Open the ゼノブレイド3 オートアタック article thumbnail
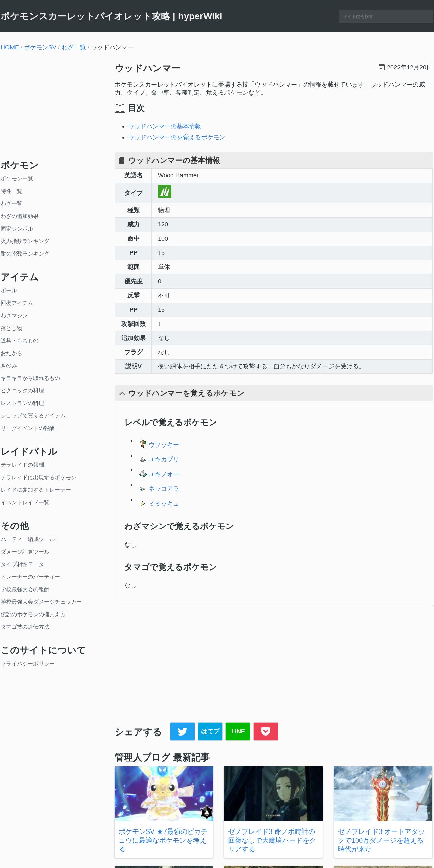This screenshot has height=868, width=434. coord(383,794)
